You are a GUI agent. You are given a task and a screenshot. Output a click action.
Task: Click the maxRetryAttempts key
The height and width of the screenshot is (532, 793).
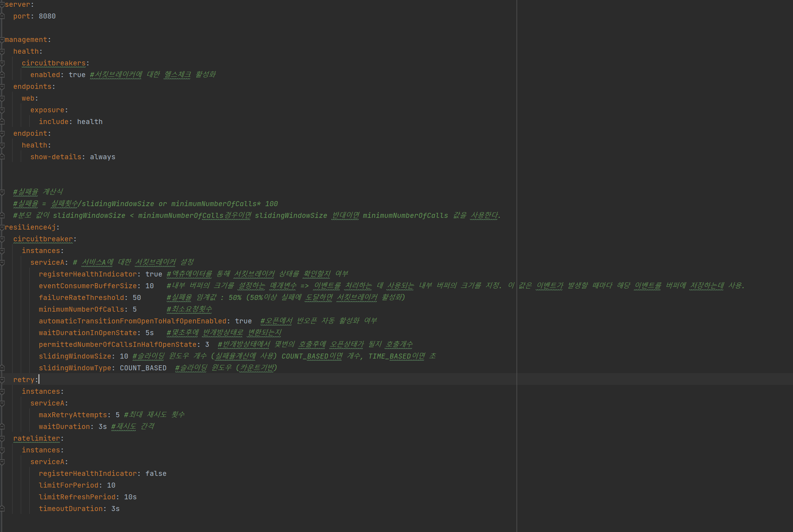click(73, 415)
